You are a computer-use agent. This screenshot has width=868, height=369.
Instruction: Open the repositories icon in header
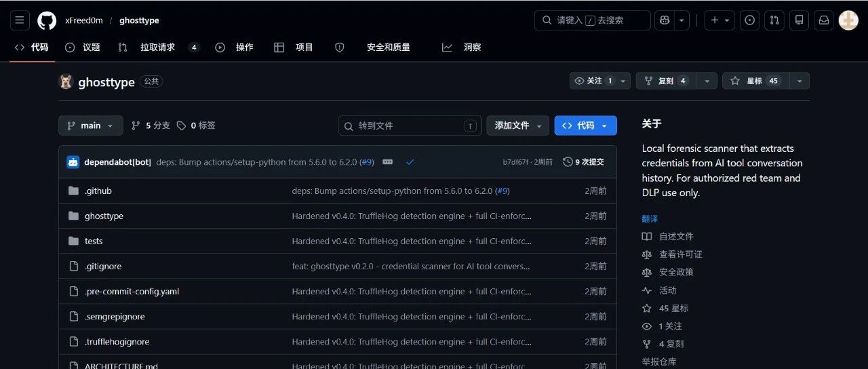[799, 20]
